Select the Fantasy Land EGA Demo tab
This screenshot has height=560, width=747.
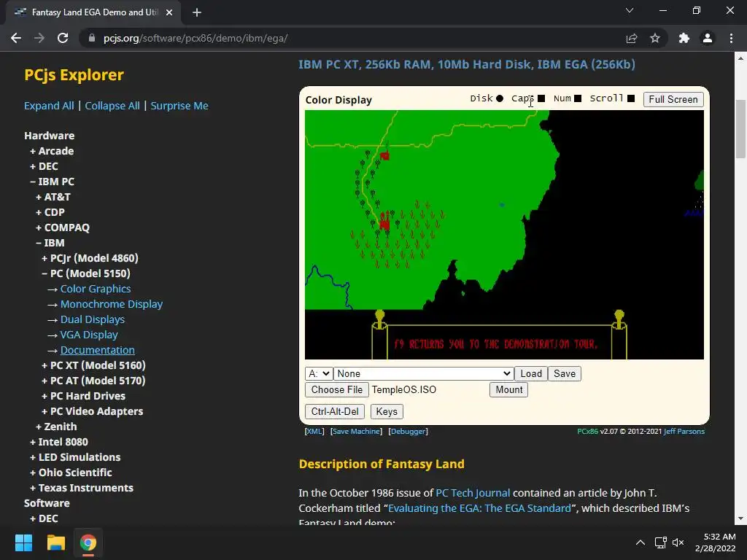tap(94, 12)
